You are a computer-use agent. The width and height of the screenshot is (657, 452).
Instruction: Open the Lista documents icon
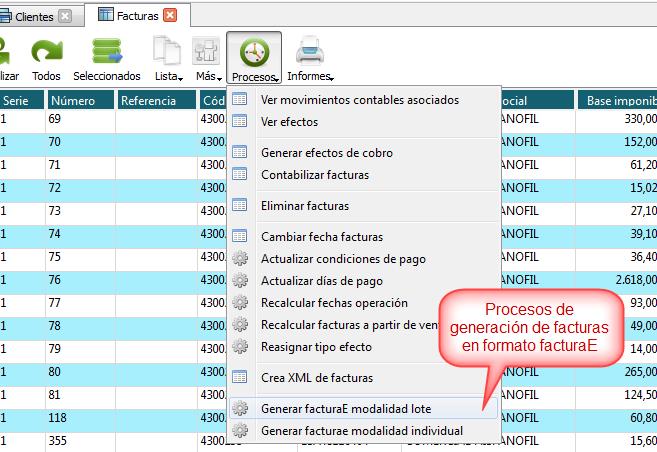coord(166,52)
